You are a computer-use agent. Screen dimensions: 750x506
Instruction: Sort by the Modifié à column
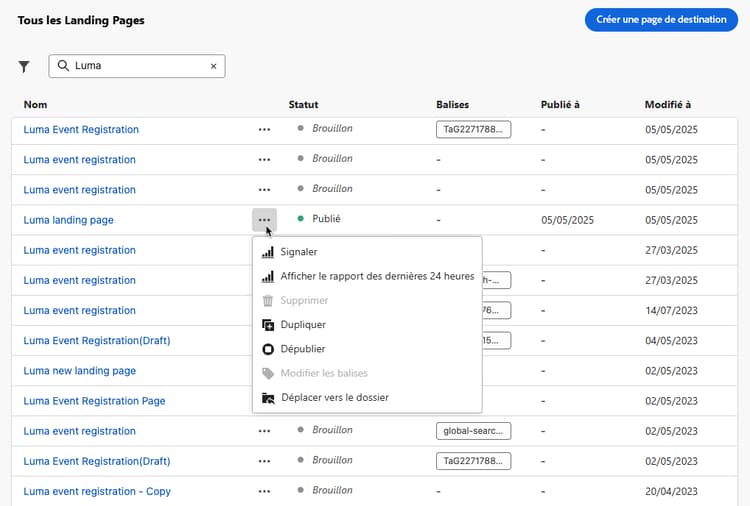(x=668, y=104)
